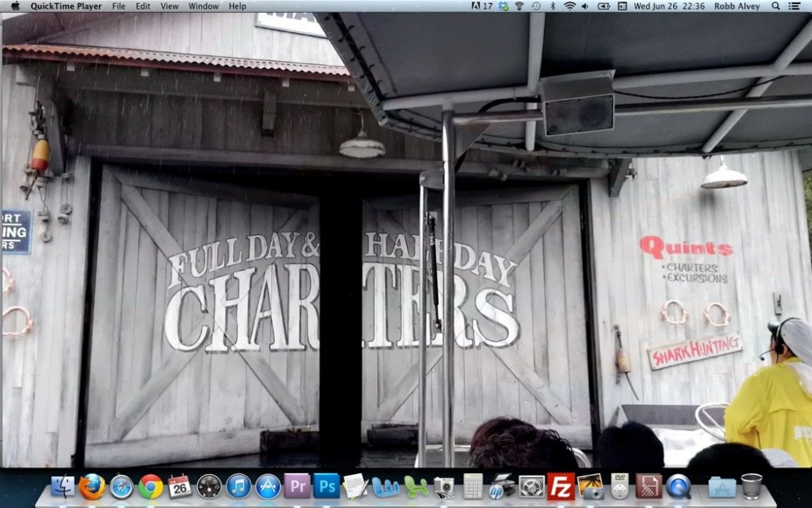Expand the volume control in menu bar
This screenshot has width=812, height=508.
[x=586, y=6]
